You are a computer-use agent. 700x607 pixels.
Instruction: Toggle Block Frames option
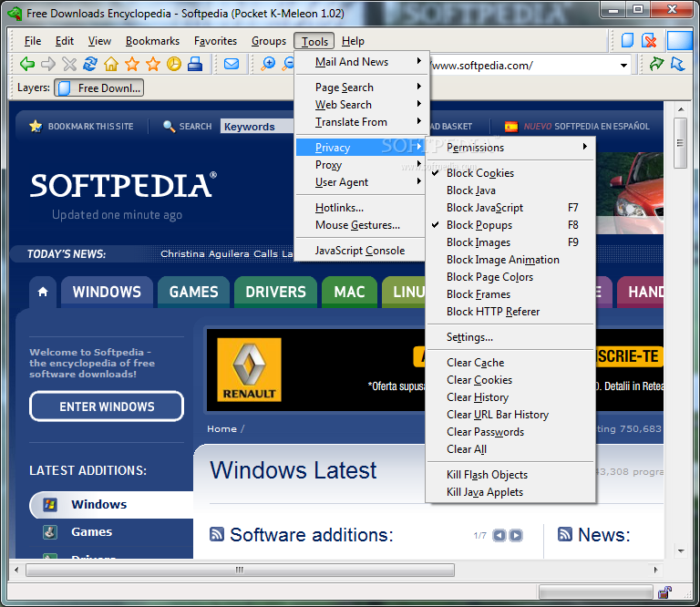click(510, 294)
